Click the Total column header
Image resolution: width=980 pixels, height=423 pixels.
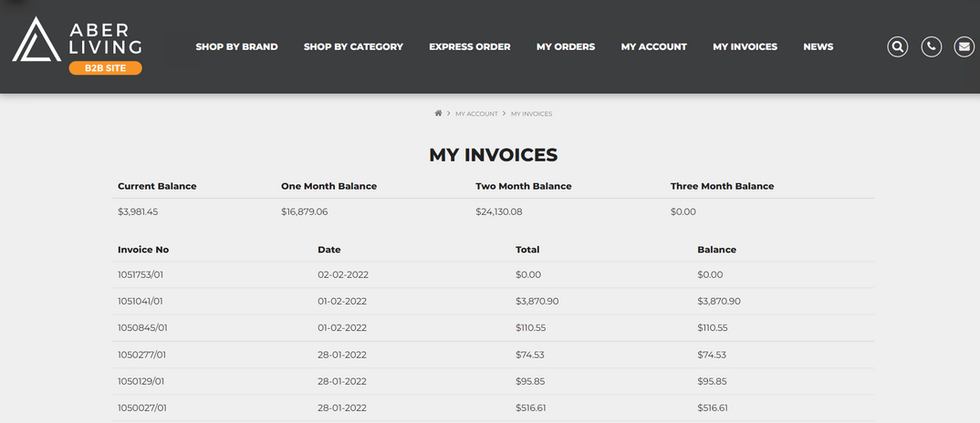(527, 249)
